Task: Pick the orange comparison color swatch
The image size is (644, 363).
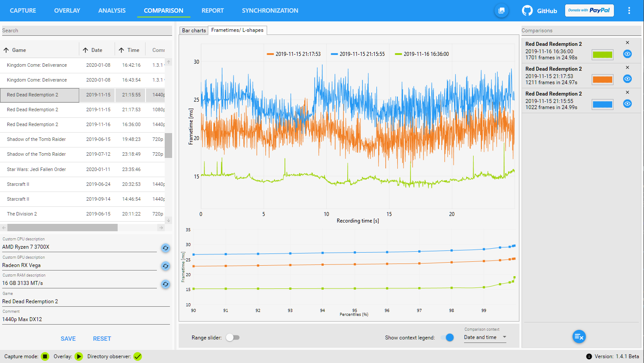Action: tap(603, 79)
